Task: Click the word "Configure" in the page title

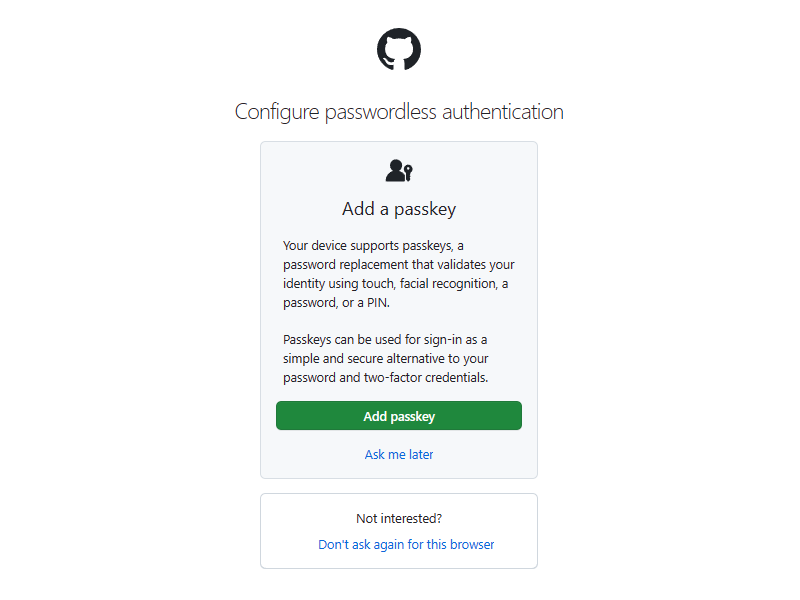Action: click(x=277, y=112)
